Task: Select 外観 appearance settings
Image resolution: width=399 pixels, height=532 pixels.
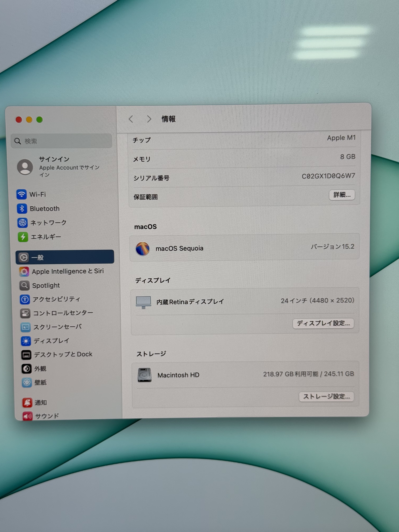Action: tap(40, 369)
